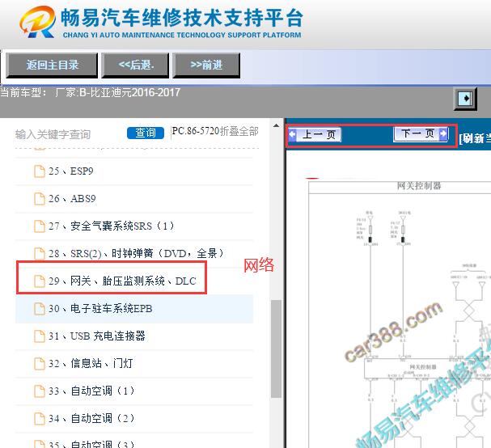Click the document icon beside 29、网关
This screenshot has height=448, width=491.
pos(40,281)
